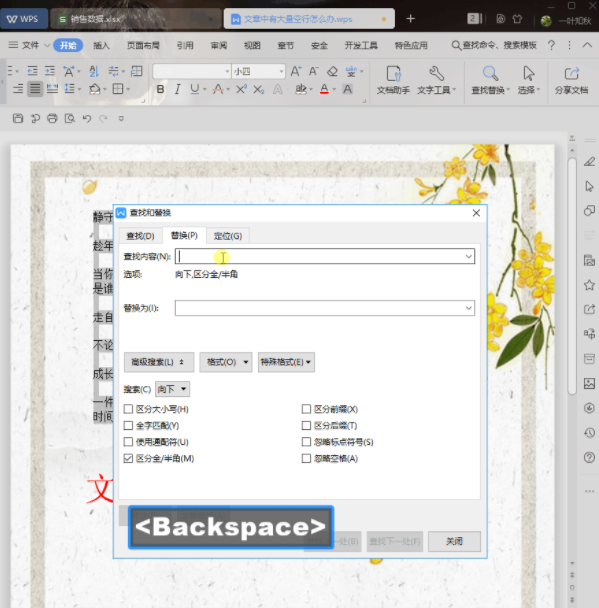This screenshot has height=608, width=599.
Task: Apply Italic formatting
Action: [x=177, y=90]
